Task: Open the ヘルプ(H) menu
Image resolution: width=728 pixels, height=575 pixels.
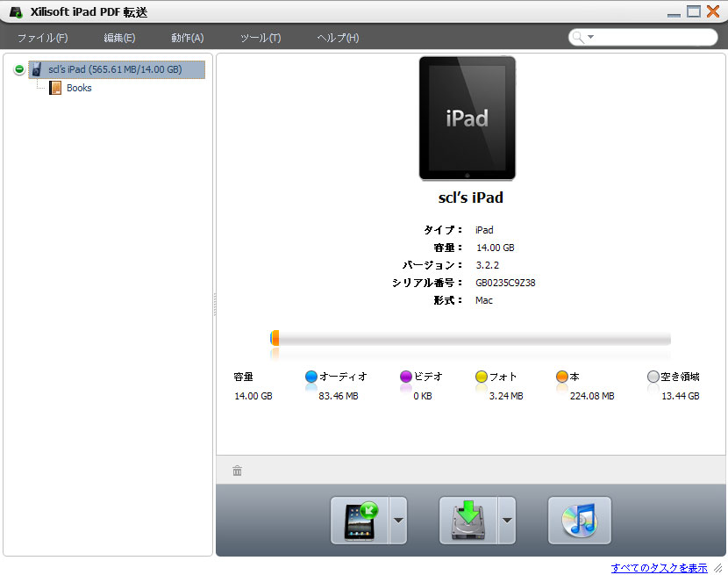Action: (338, 38)
